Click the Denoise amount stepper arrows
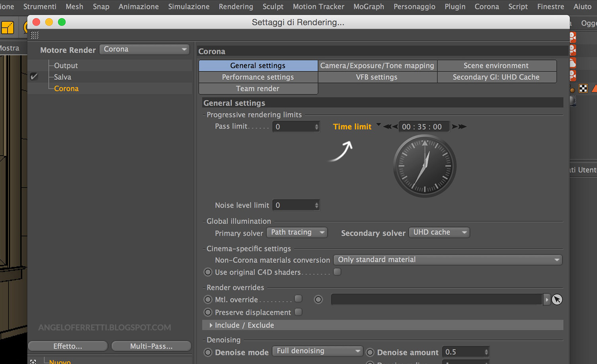Viewport: 597px width, 364px height. tap(486, 352)
